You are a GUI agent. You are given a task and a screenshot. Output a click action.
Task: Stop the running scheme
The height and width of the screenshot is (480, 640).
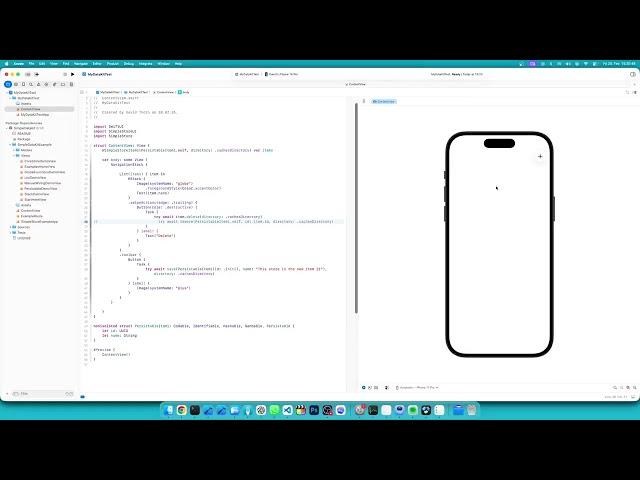(65, 74)
